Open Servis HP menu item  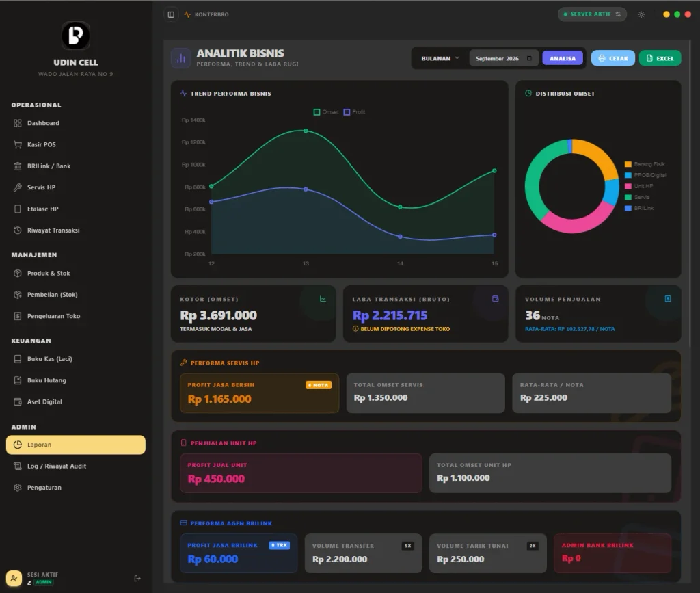[76, 187]
